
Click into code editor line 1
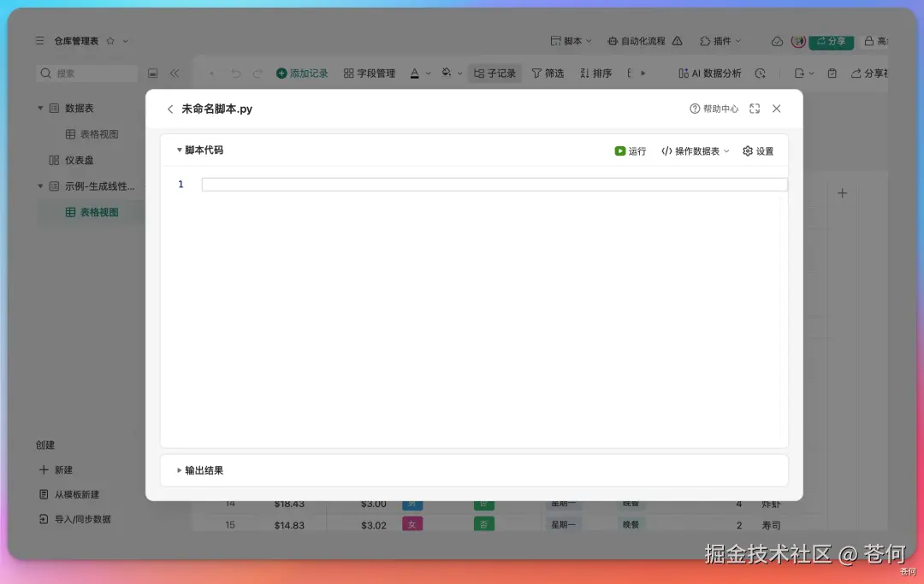[495, 185]
